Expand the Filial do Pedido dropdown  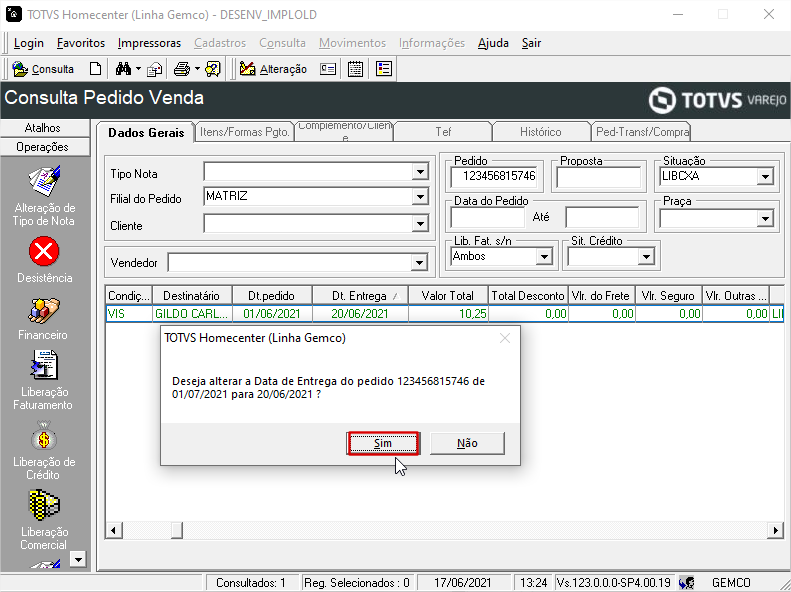[x=420, y=197]
